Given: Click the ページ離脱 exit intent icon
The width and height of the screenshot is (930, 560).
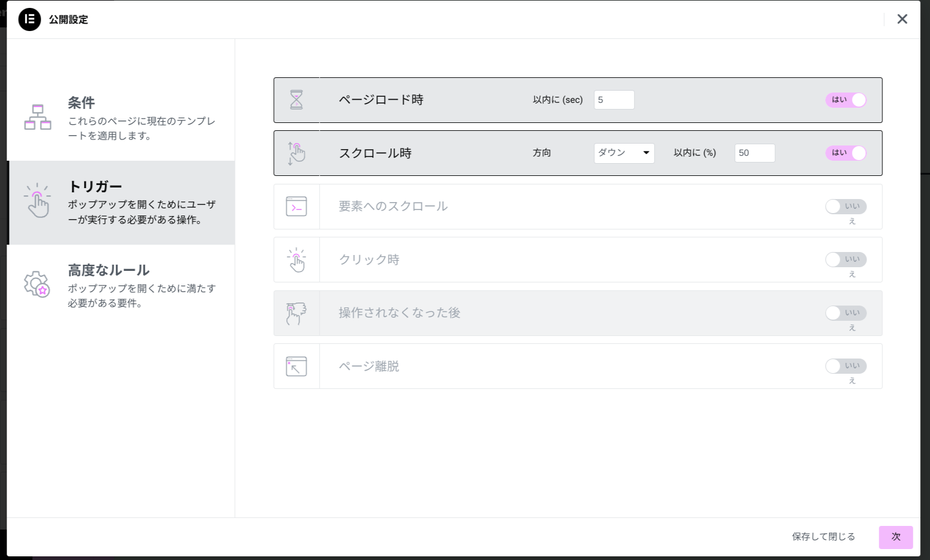Looking at the screenshot, I should pyautogui.click(x=297, y=366).
